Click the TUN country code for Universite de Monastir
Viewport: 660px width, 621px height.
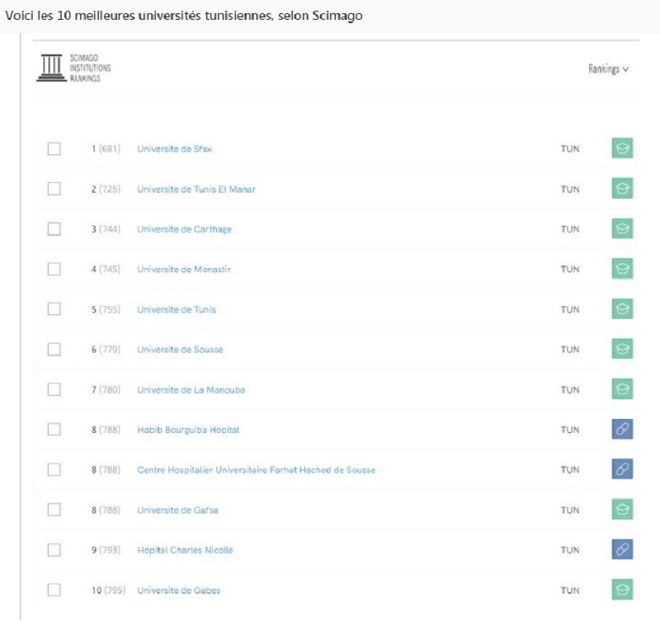pos(569,270)
